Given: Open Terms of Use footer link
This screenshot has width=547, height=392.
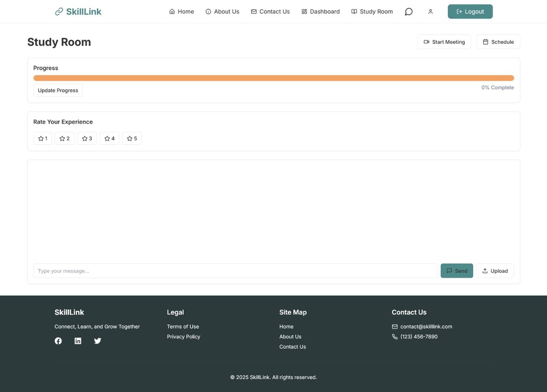Looking at the screenshot, I should [x=183, y=326].
